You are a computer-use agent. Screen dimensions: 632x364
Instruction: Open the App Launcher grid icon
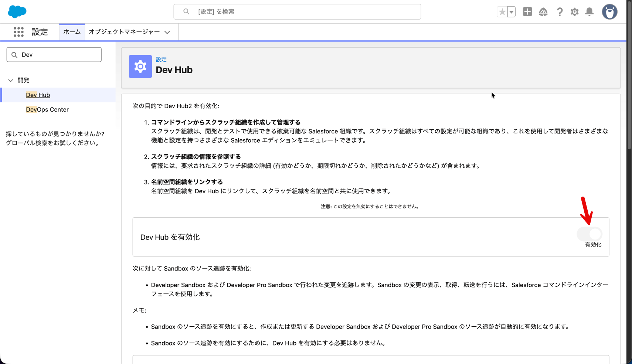click(x=18, y=32)
